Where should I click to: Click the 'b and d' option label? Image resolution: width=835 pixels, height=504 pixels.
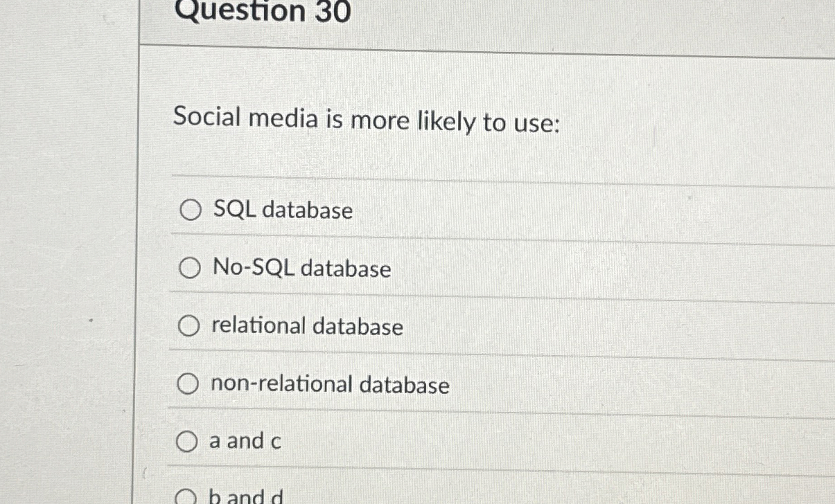(x=243, y=496)
